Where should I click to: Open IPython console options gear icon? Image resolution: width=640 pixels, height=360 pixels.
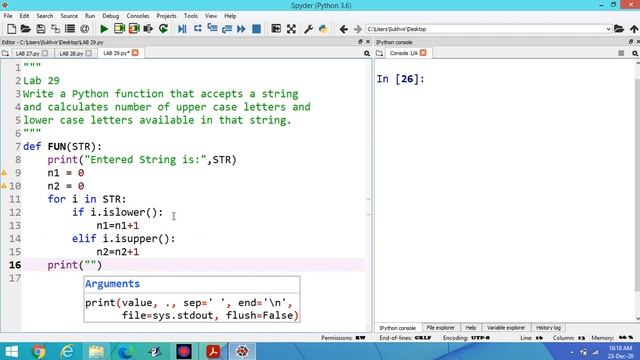(x=635, y=53)
